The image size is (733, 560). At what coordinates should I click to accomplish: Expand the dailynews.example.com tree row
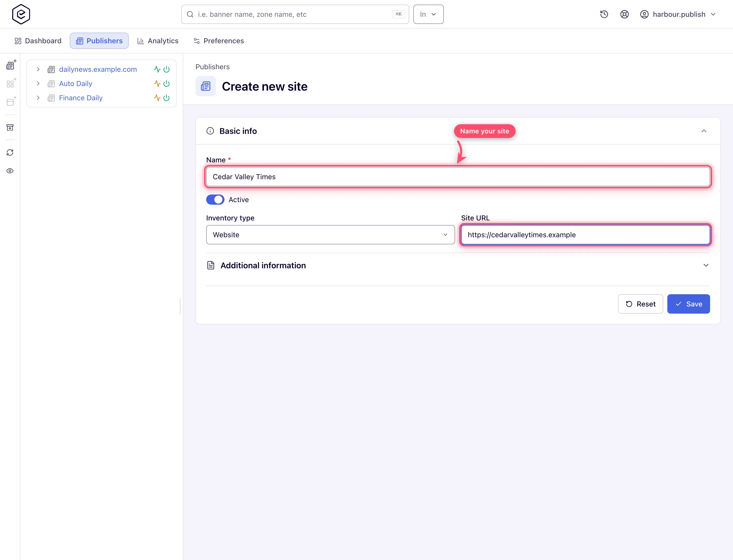click(x=38, y=69)
